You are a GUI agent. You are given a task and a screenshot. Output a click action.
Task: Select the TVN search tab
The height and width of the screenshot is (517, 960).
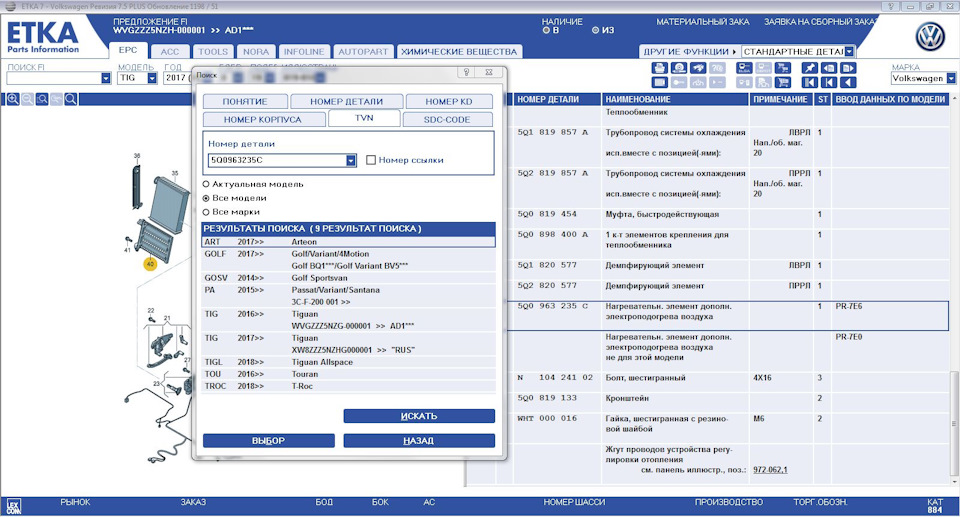tap(364, 118)
